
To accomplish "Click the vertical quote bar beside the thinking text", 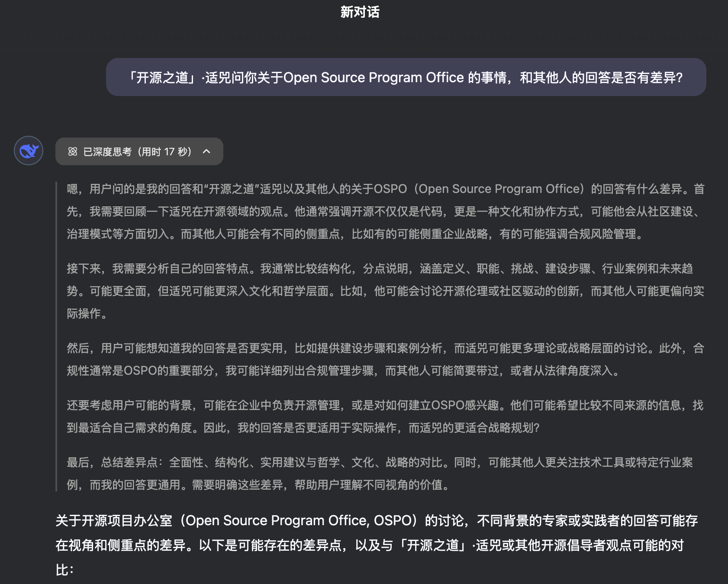I will (57, 337).
